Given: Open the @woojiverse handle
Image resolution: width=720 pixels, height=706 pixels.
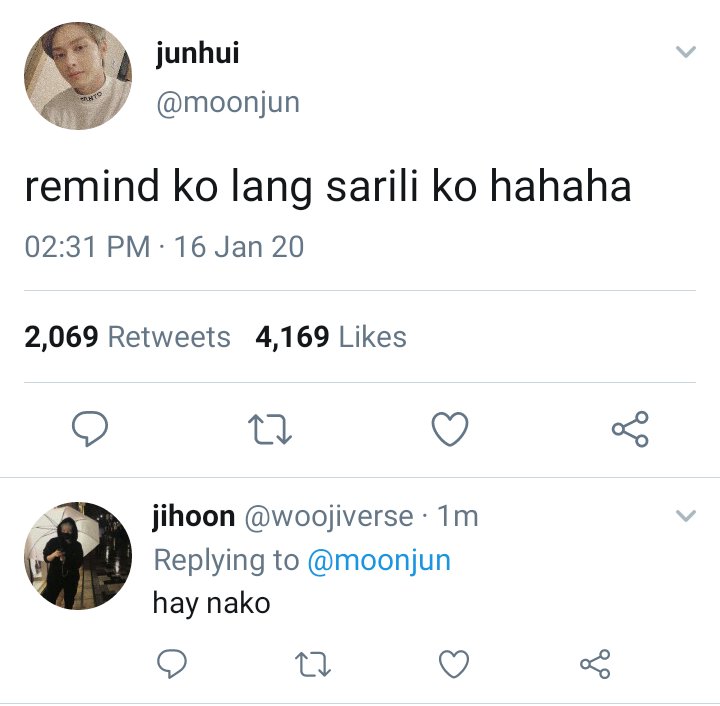Looking at the screenshot, I should (329, 516).
